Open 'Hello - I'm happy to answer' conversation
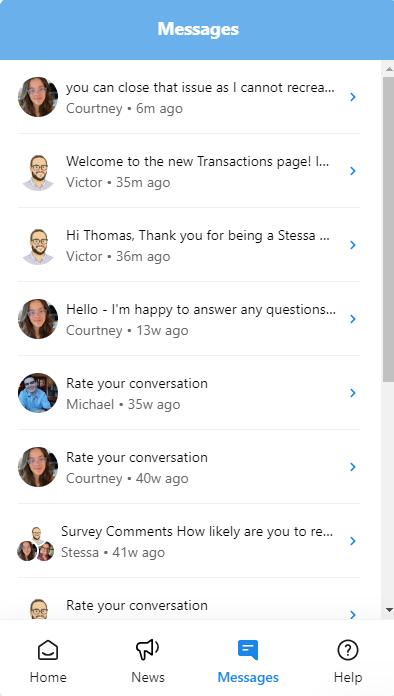 pyautogui.click(x=189, y=319)
